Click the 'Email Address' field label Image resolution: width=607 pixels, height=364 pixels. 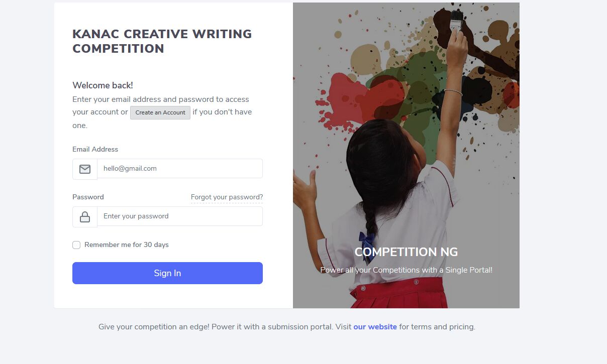tap(95, 150)
